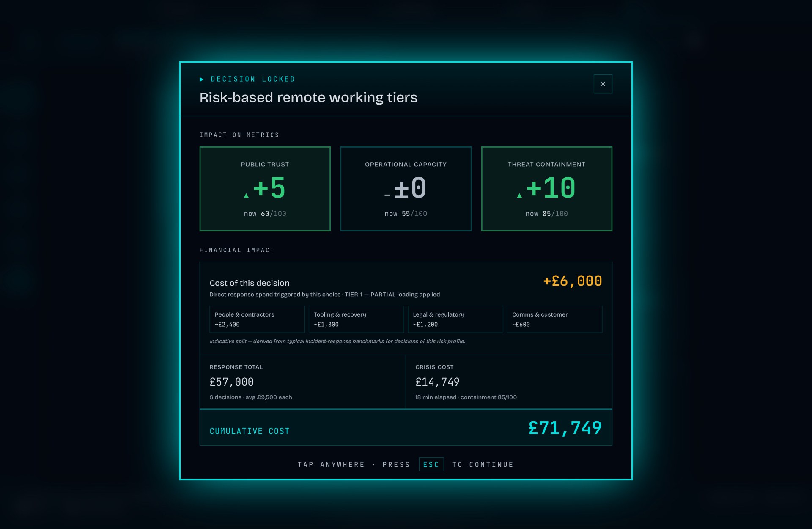The width and height of the screenshot is (812, 529).
Task: Click the 'Indicative split' footnote
Action: click(337, 341)
